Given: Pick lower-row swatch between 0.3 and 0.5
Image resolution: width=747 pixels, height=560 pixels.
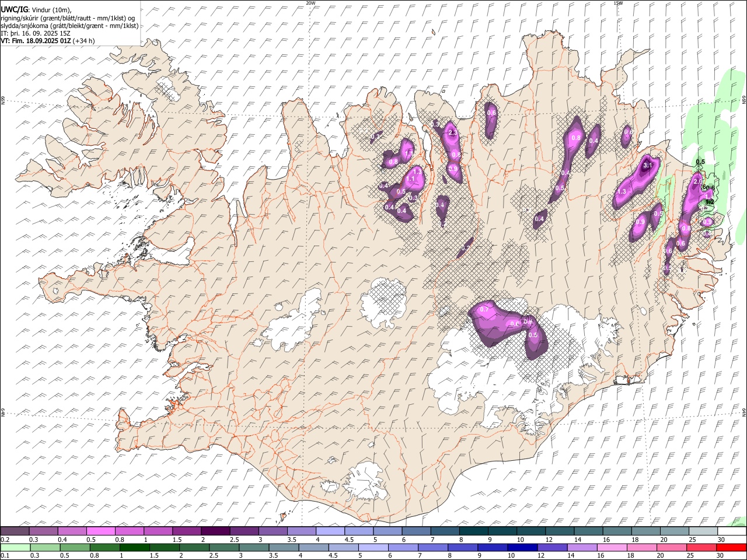Looking at the screenshot, I should click(45, 547).
